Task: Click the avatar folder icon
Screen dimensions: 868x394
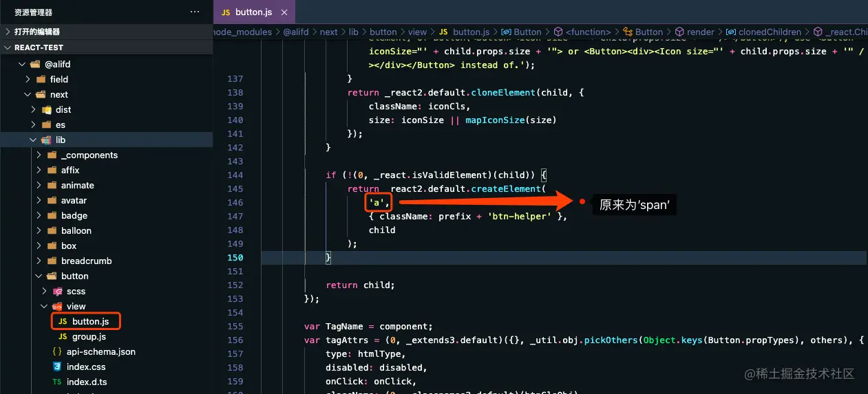Action: tap(52, 200)
